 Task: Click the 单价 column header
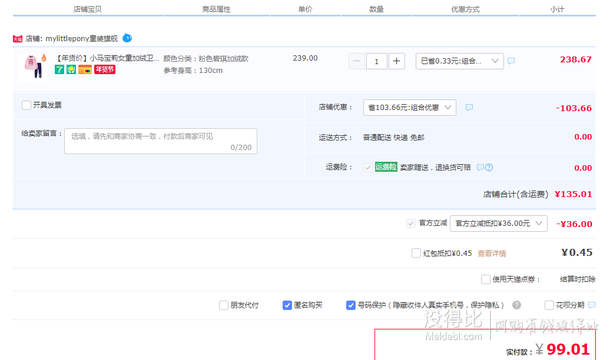(305, 9)
